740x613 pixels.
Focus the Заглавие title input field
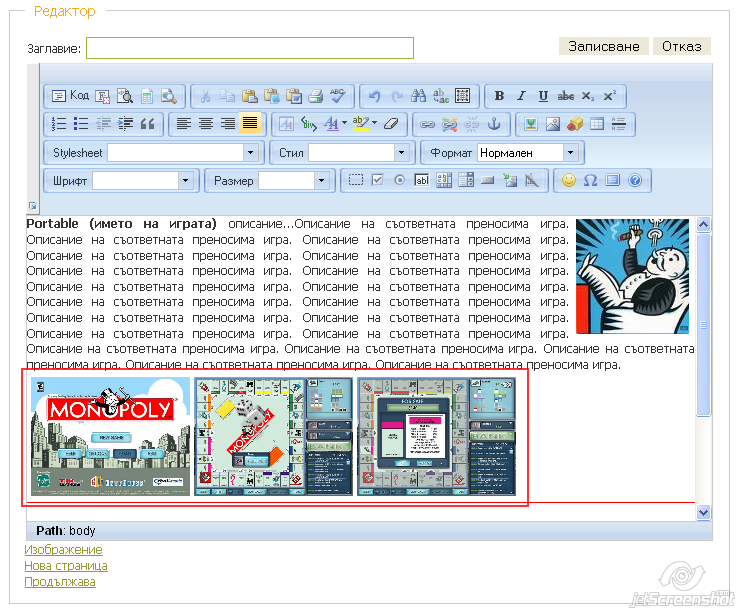tap(250, 48)
